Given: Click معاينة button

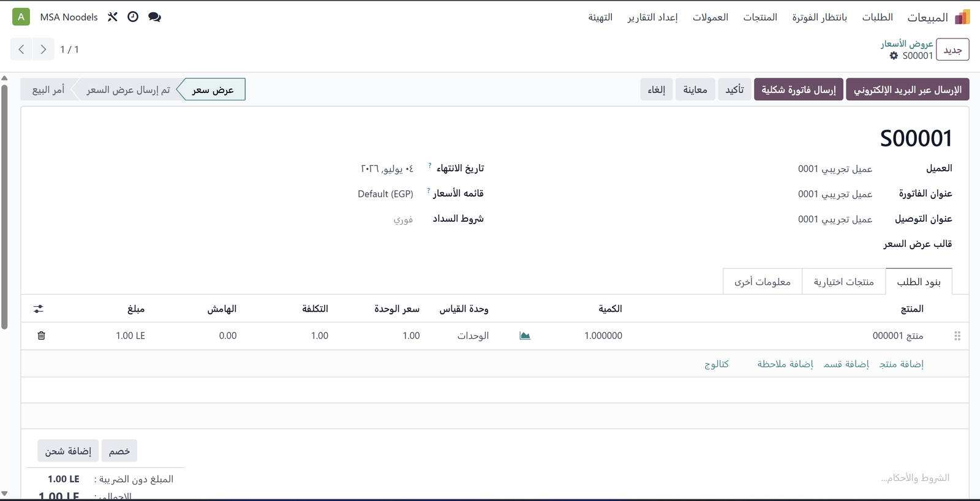Looking at the screenshot, I should [695, 89].
